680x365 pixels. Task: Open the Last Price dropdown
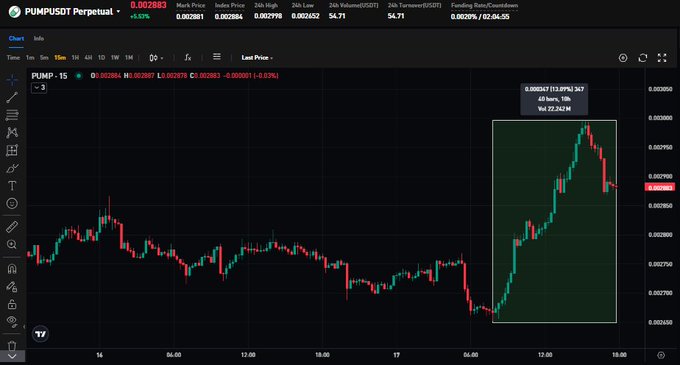[257, 58]
